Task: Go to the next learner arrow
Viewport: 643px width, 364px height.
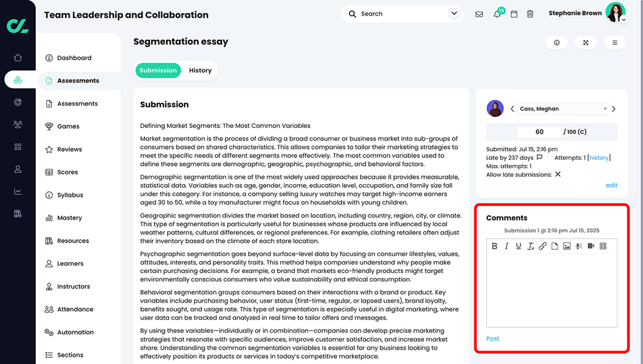Action: (614, 109)
